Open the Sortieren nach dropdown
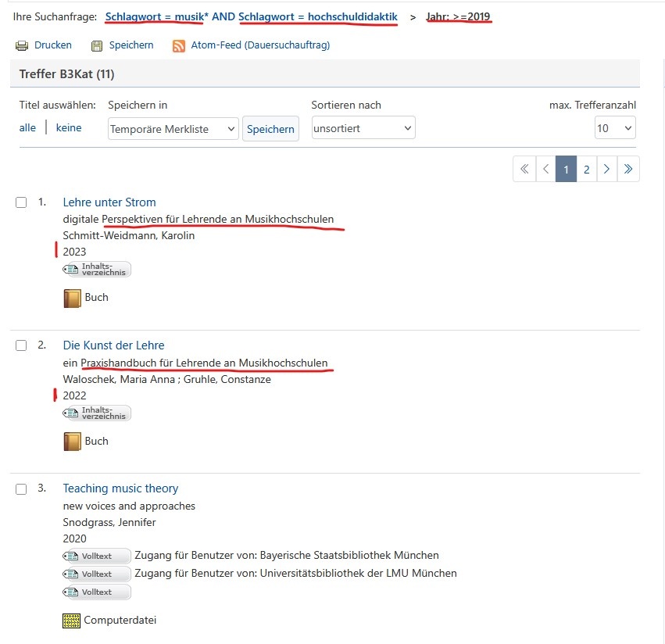Viewport: 665px width, 644px height. click(363, 128)
